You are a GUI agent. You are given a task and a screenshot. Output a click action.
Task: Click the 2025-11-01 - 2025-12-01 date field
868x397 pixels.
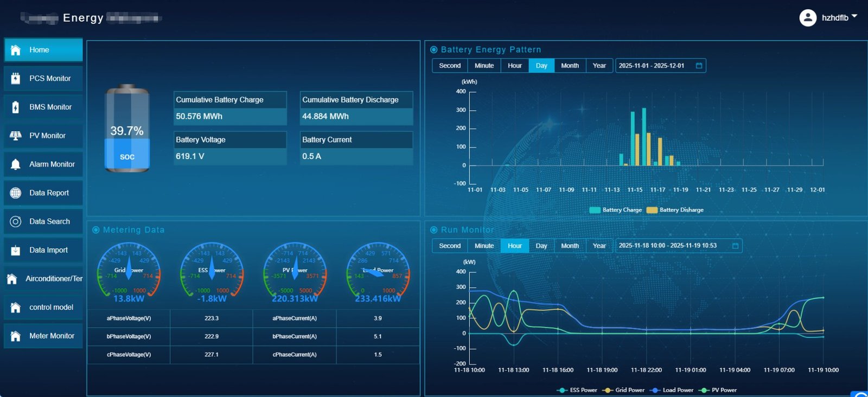tap(660, 66)
